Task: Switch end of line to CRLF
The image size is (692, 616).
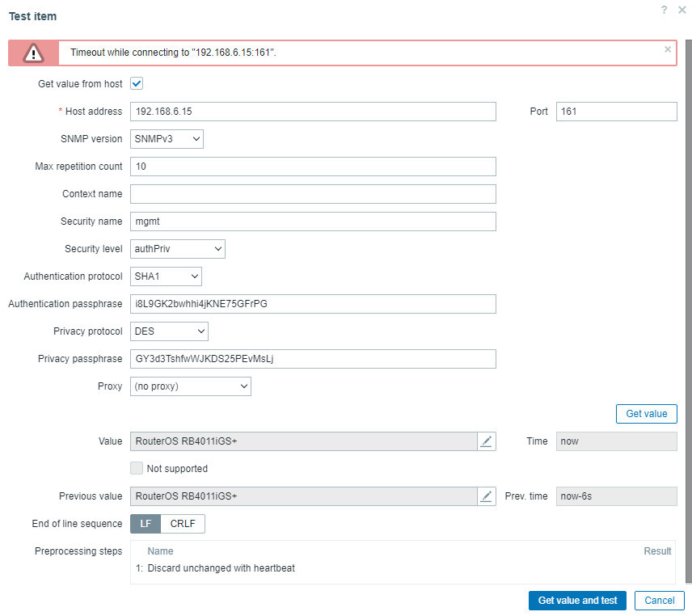Action: click(183, 524)
